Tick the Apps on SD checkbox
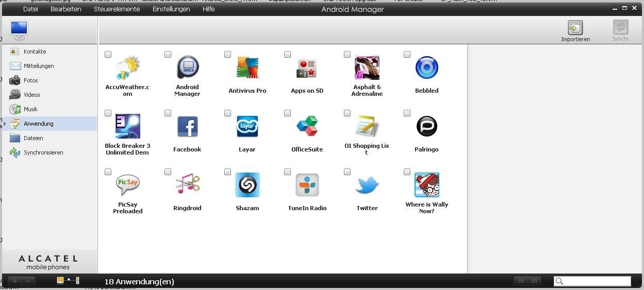Image resolution: width=644 pixels, height=290 pixels. coord(287,54)
